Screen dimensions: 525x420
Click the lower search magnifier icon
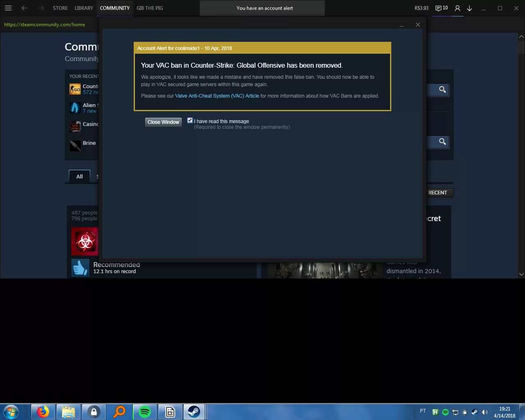(442, 142)
